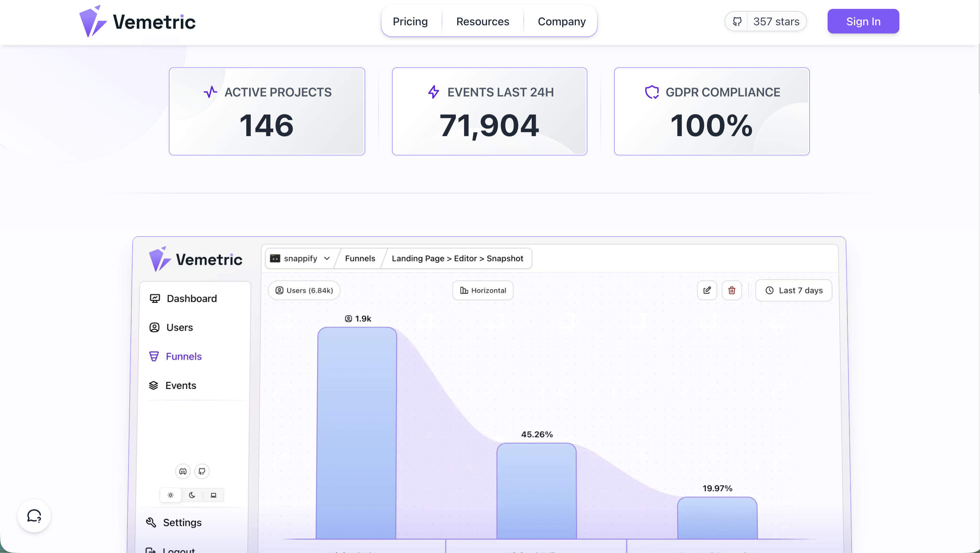Open the Discord icon in the sidebar
The width and height of the screenshot is (980, 553).
coord(183,471)
